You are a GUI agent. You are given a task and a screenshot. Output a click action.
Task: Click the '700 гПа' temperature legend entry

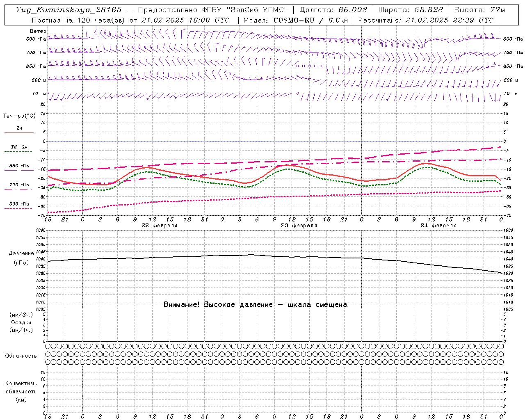click(19, 185)
